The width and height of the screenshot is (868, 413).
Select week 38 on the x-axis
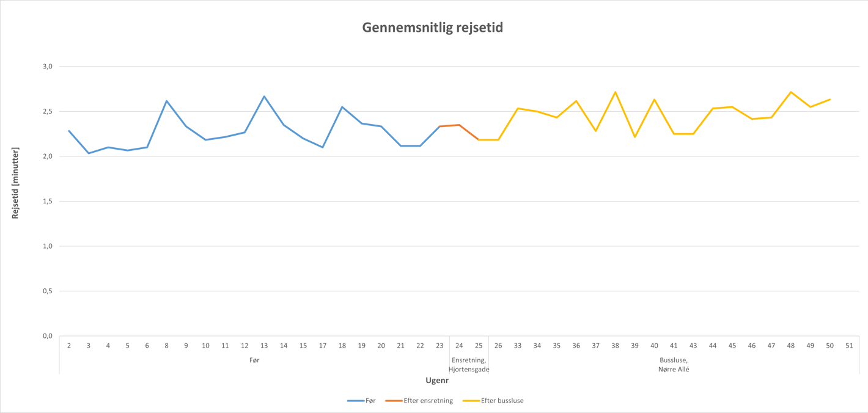click(615, 346)
